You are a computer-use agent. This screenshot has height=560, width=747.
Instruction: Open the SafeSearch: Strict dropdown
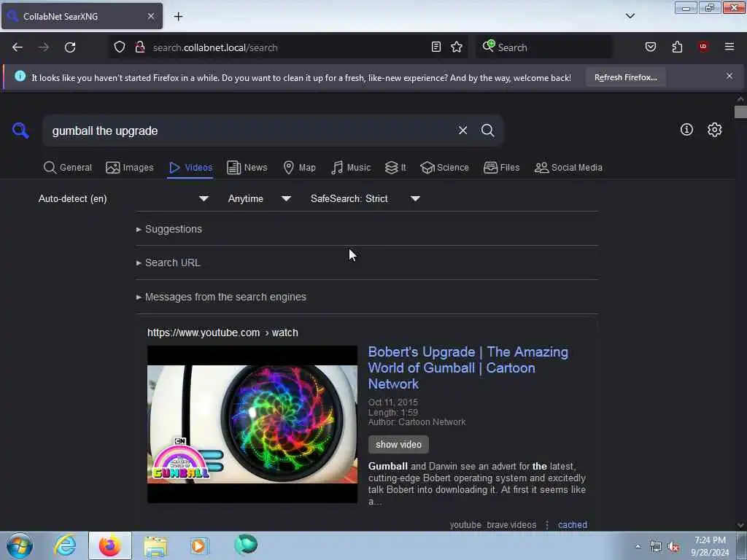(365, 198)
